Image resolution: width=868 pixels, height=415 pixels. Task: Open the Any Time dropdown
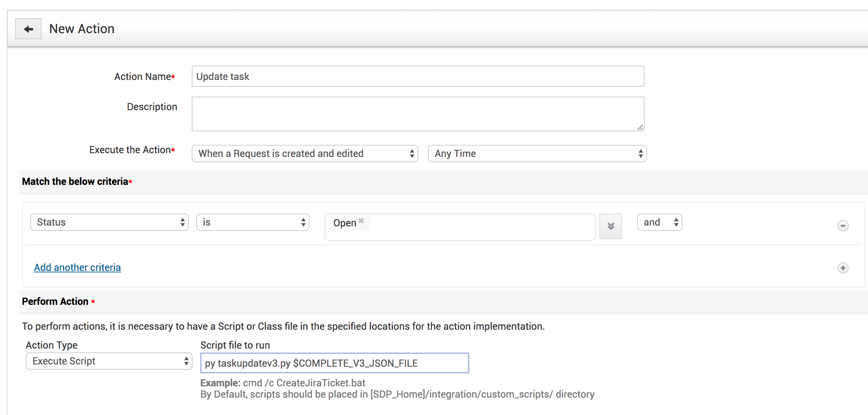tap(537, 154)
